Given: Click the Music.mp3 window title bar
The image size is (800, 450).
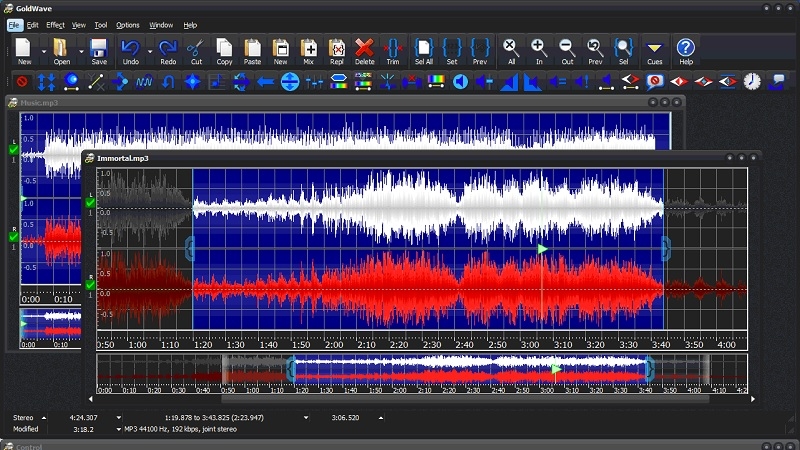Looking at the screenshot, I should click(300, 102).
